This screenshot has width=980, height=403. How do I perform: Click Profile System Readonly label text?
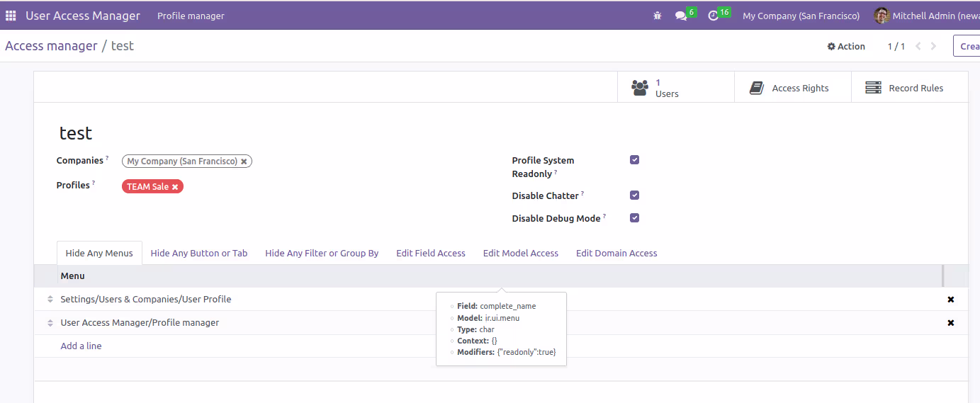coord(543,167)
